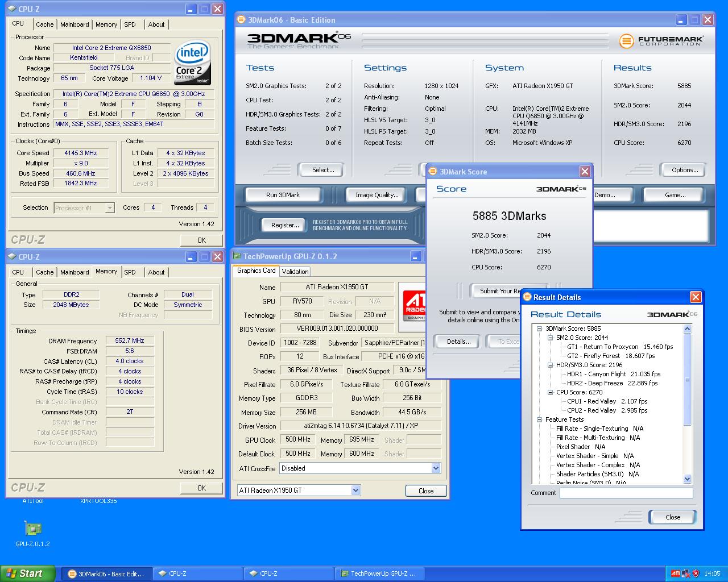Click the Game... button in 3DMark06
This screenshot has height=582, width=728.
tap(675, 195)
